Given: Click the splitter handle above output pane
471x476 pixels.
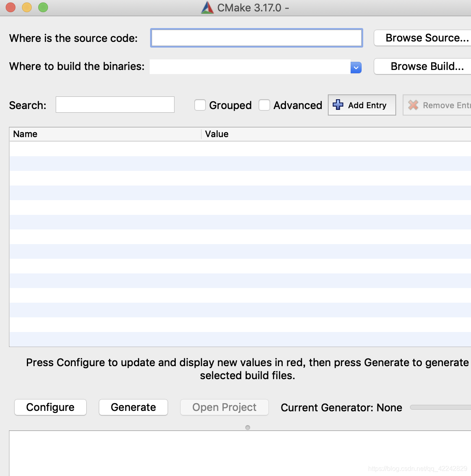Looking at the screenshot, I should coord(248,428).
